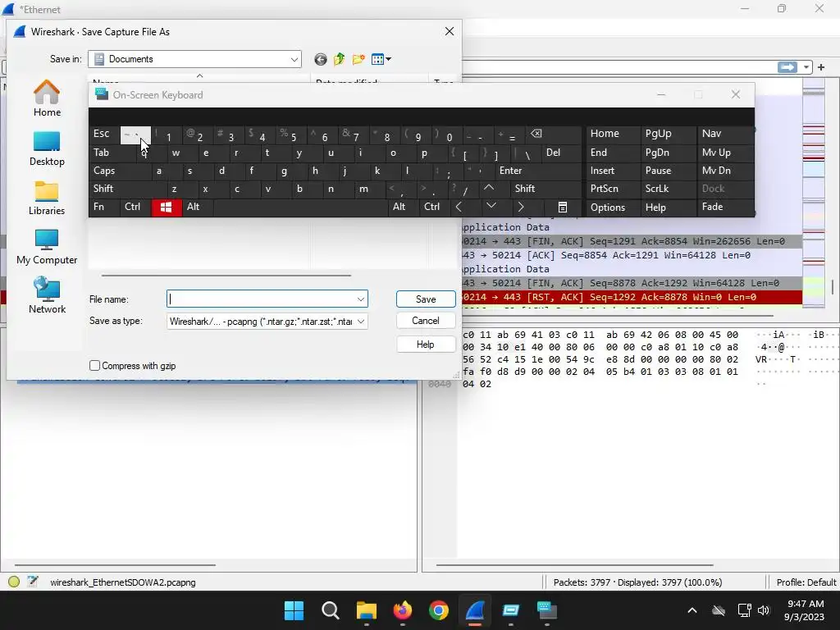Click the space bar on On-Screen Keyboard
This screenshot has width=840, height=630.
click(302, 208)
